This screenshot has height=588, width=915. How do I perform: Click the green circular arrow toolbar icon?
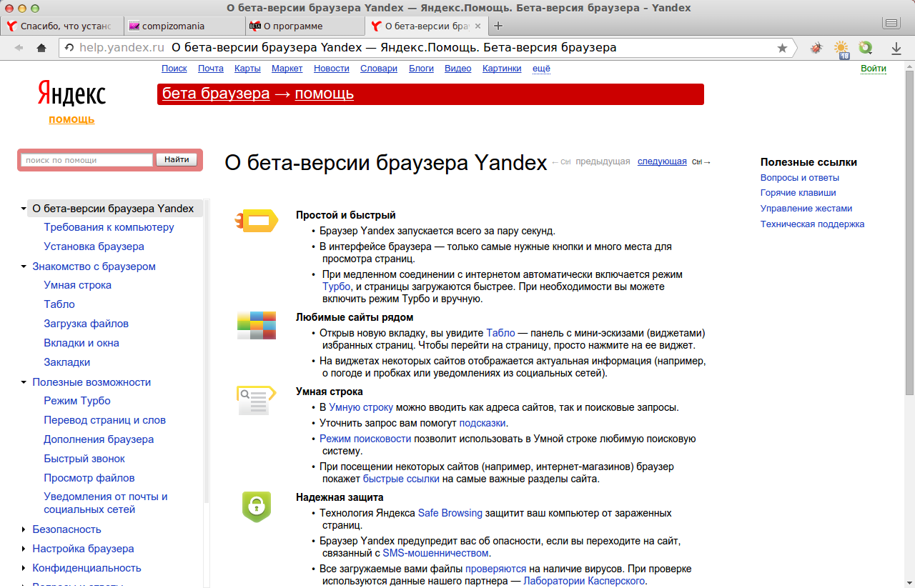coord(865,48)
